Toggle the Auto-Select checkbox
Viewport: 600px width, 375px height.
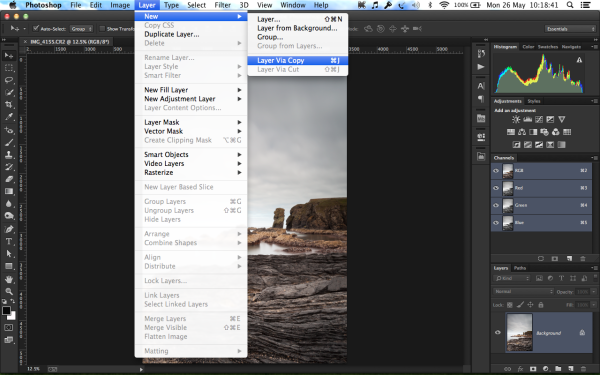[x=36, y=28]
